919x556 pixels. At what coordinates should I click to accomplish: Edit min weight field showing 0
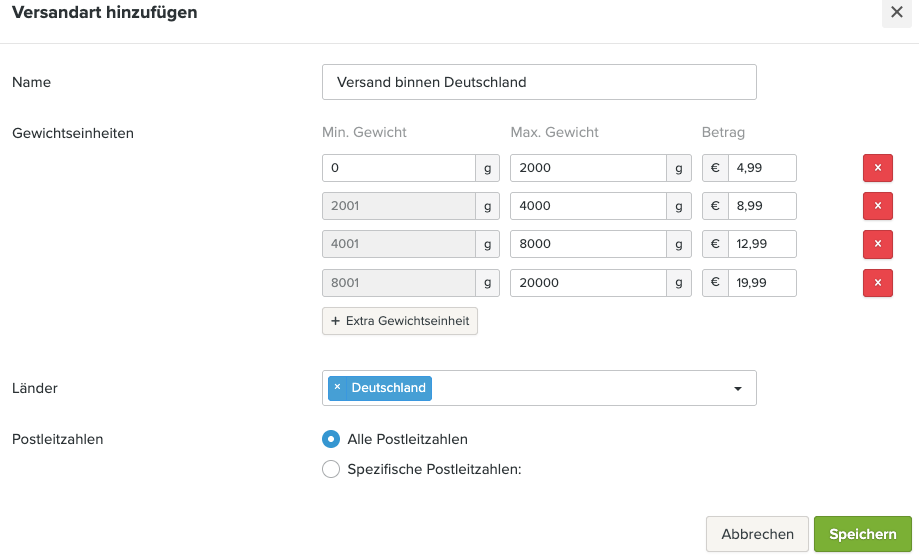[x=399, y=168]
